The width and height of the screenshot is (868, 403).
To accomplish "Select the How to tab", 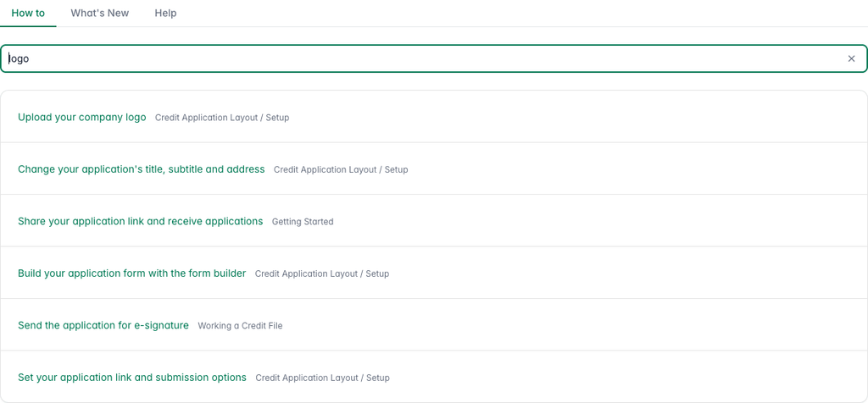I will (x=28, y=14).
